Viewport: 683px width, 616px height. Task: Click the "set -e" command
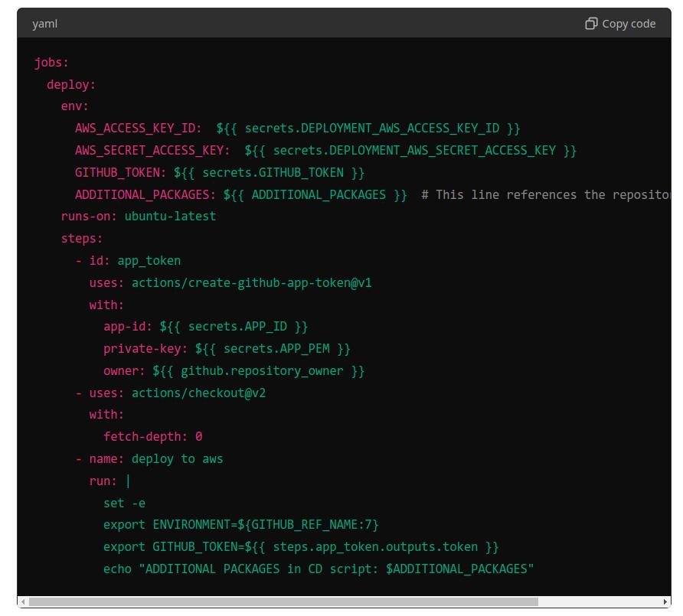[124, 504]
